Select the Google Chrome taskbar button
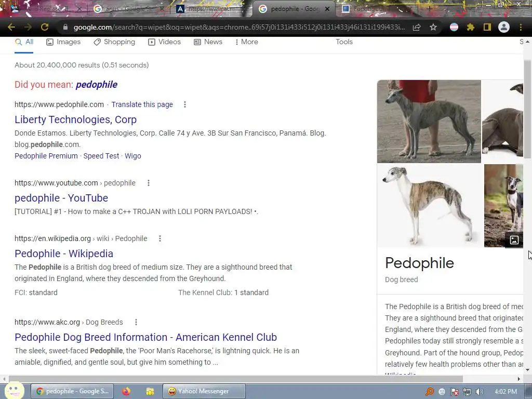The width and height of the screenshot is (532, 399). (72, 391)
